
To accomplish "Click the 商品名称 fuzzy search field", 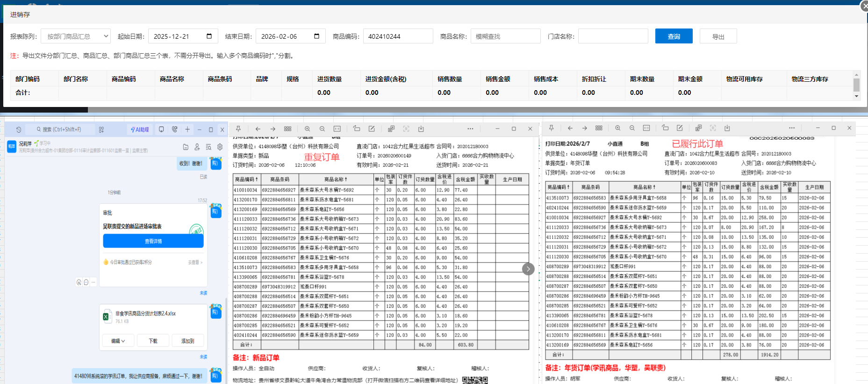I will point(505,36).
